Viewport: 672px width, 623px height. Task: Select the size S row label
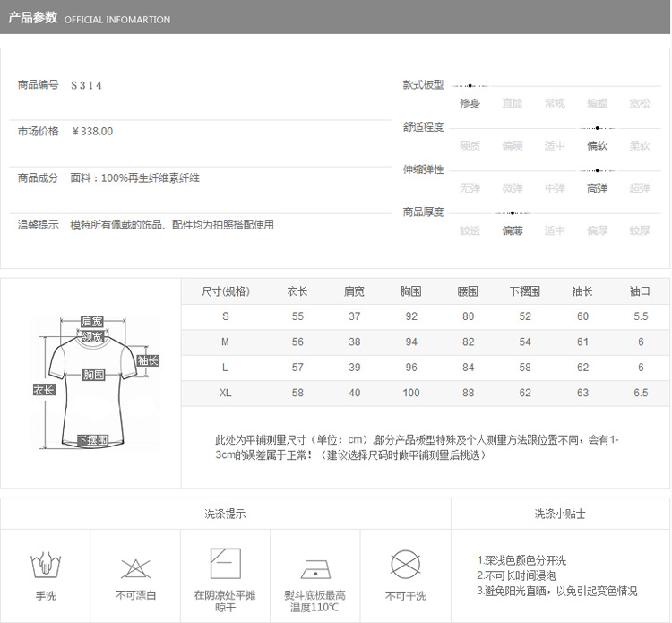(x=225, y=316)
